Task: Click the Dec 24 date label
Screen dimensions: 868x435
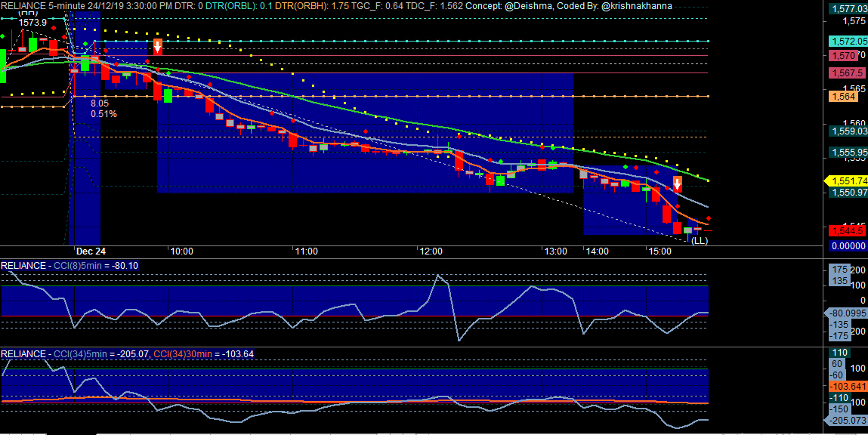Action: [x=91, y=251]
